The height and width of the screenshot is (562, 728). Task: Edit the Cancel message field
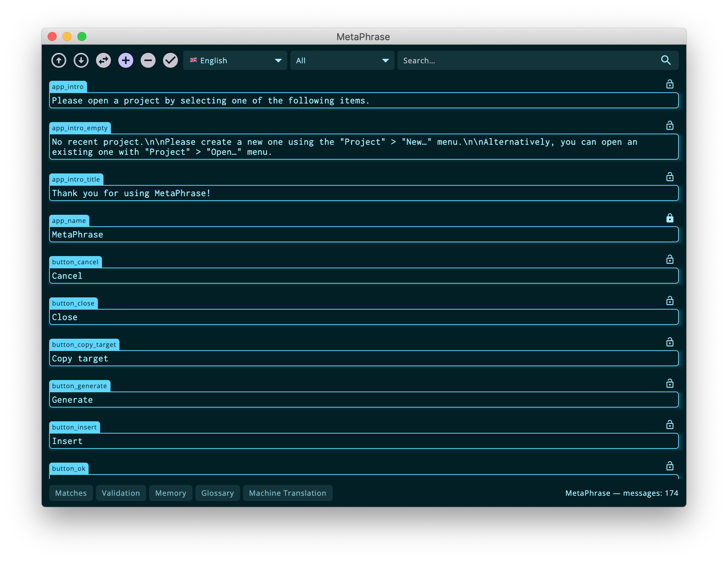(364, 276)
